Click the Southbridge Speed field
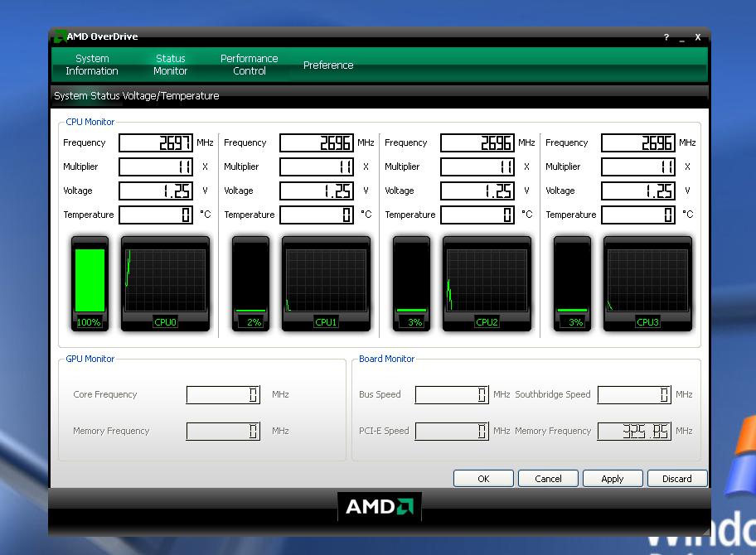Viewport: 756px width, 555px height. click(634, 394)
